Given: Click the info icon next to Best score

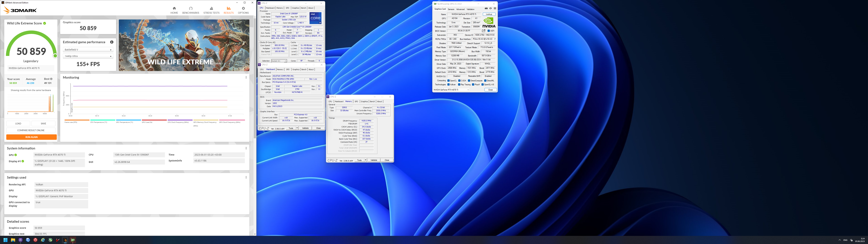Looking at the screenshot, I should tap(51, 79).
